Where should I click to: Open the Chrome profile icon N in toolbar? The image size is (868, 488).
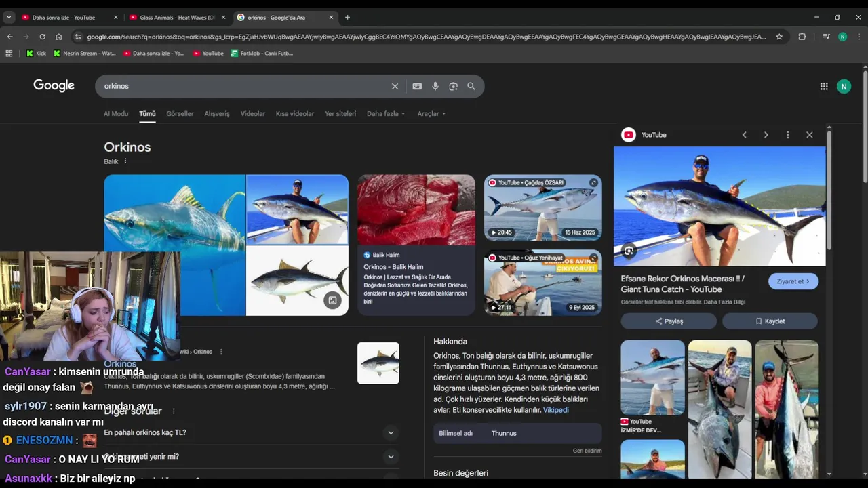842,37
